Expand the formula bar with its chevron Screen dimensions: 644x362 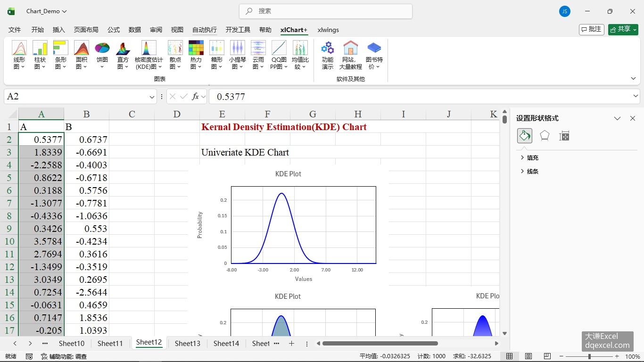pyautogui.click(x=636, y=96)
